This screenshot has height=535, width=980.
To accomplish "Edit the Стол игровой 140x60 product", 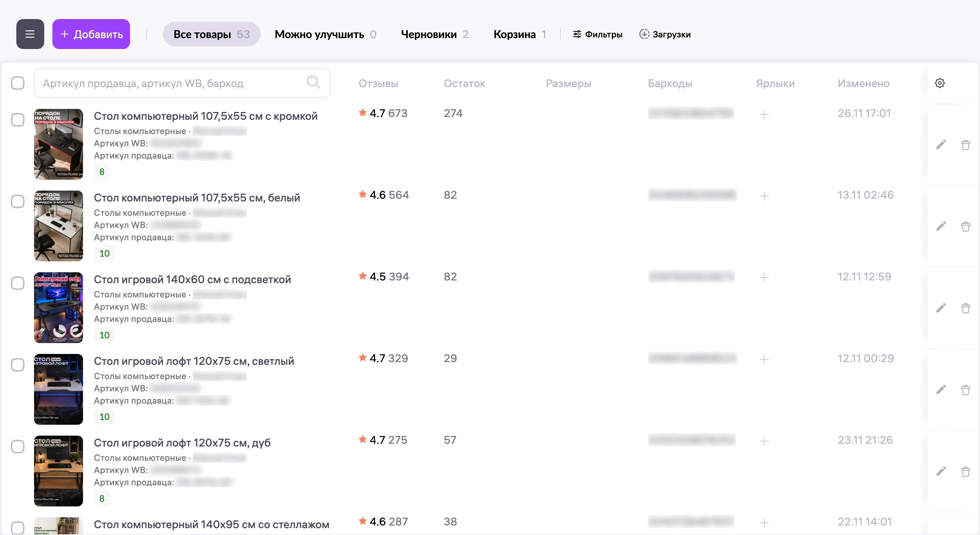I will (x=941, y=308).
